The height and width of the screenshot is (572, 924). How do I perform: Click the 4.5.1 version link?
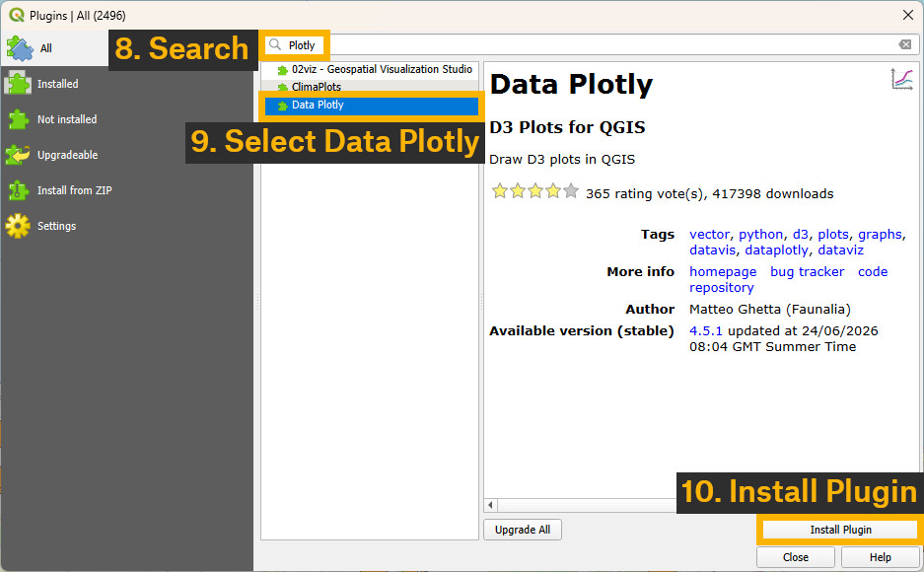(x=705, y=331)
